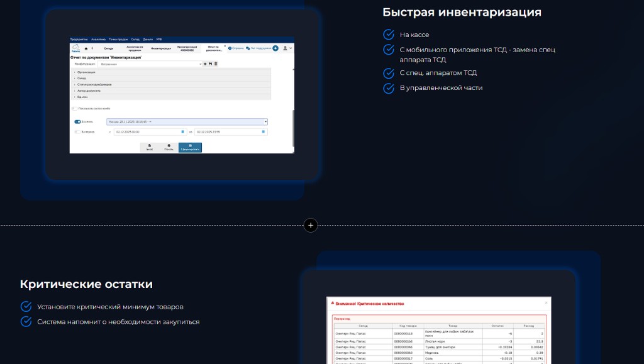Click the calendar icon in the start date field
The image size is (644, 364).
pos(183,132)
